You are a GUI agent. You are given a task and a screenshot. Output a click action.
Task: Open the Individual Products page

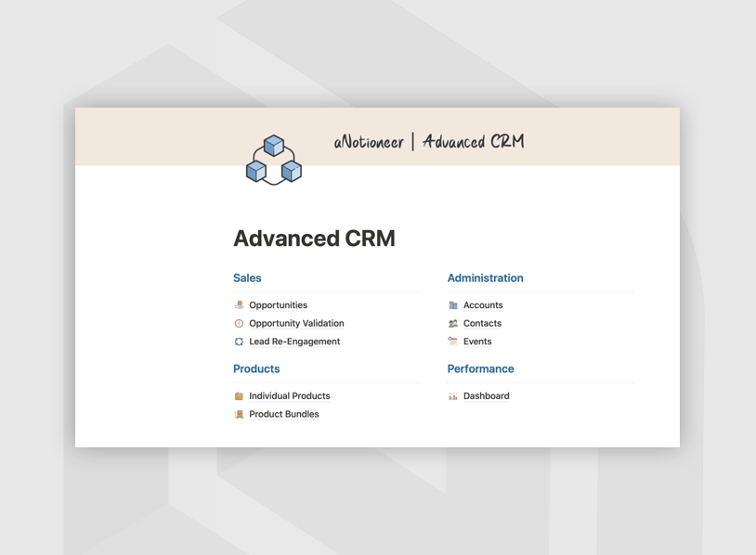tap(289, 396)
